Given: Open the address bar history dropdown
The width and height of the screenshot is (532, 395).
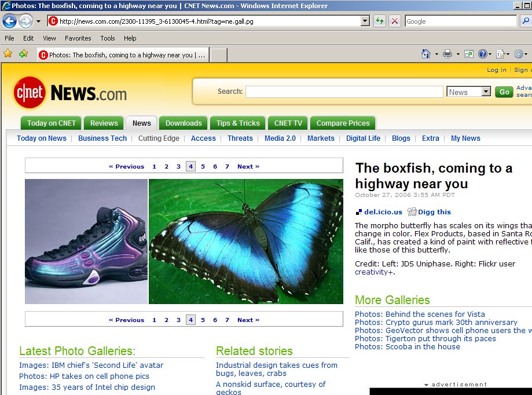Looking at the screenshot, I should (x=364, y=21).
